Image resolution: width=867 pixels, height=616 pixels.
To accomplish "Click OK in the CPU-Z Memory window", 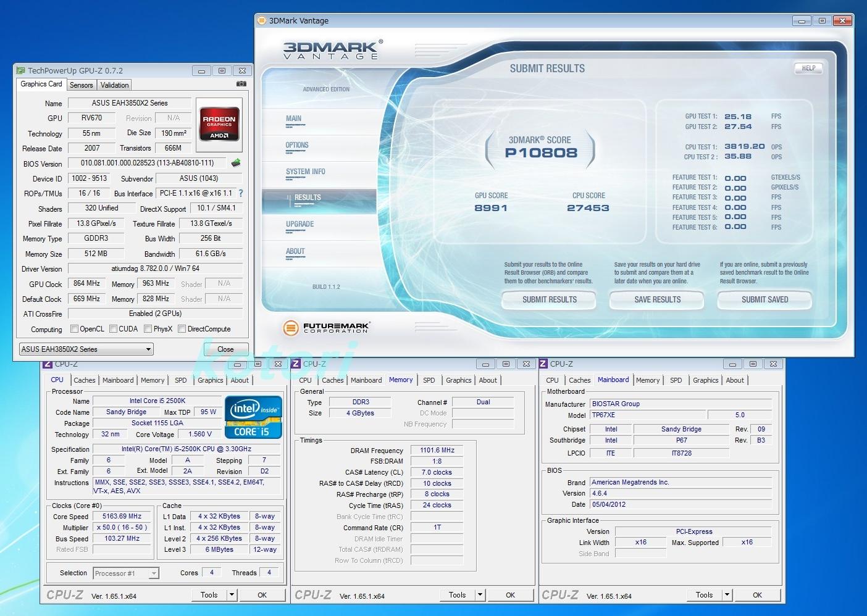I will [x=511, y=595].
